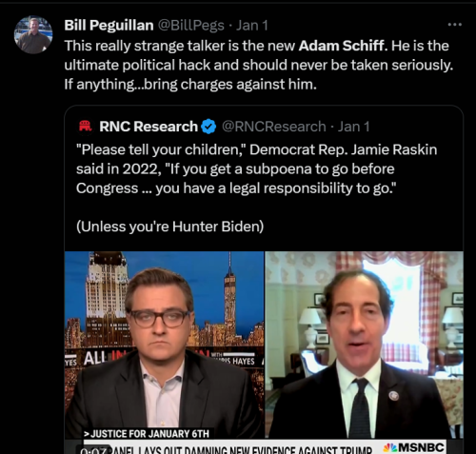476x454 pixels.
Task: Open the quoted tweet text about Jamie Raskin
Action: pyautogui.click(x=256, y=168)
